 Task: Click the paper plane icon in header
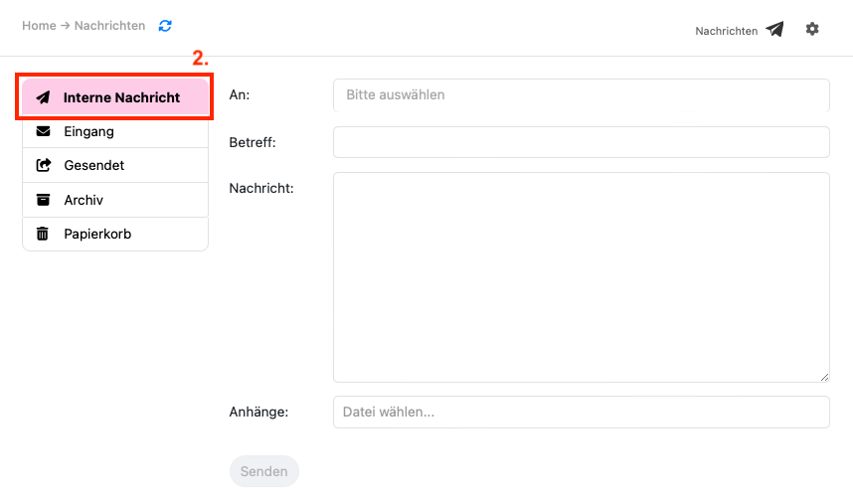[774, 30]
